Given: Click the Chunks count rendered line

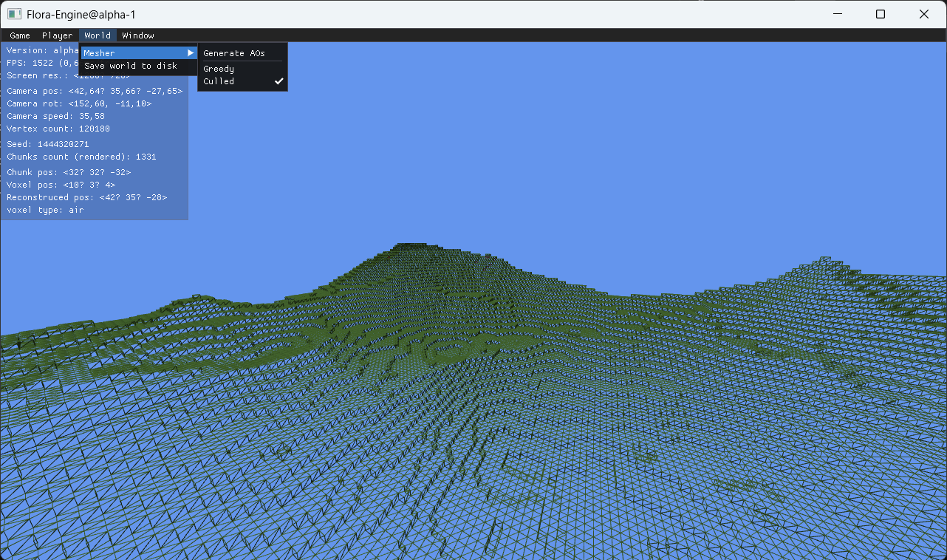Looking at the screenshot, I should [81, 157].
